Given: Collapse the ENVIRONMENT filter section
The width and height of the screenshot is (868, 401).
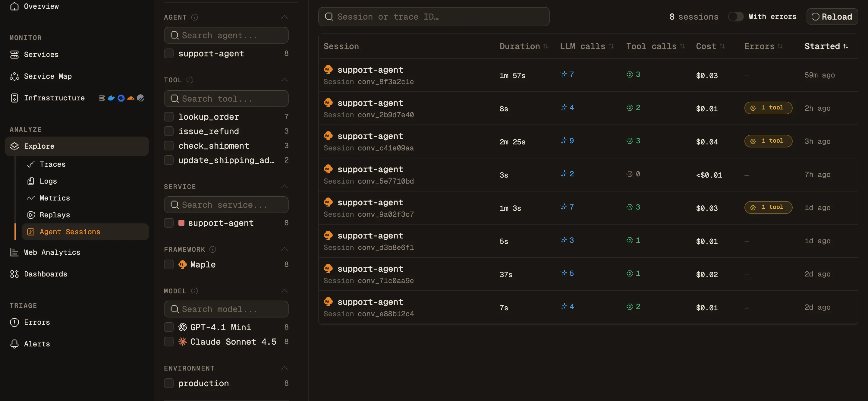Looking at the screenshot, I should point(285,368).
